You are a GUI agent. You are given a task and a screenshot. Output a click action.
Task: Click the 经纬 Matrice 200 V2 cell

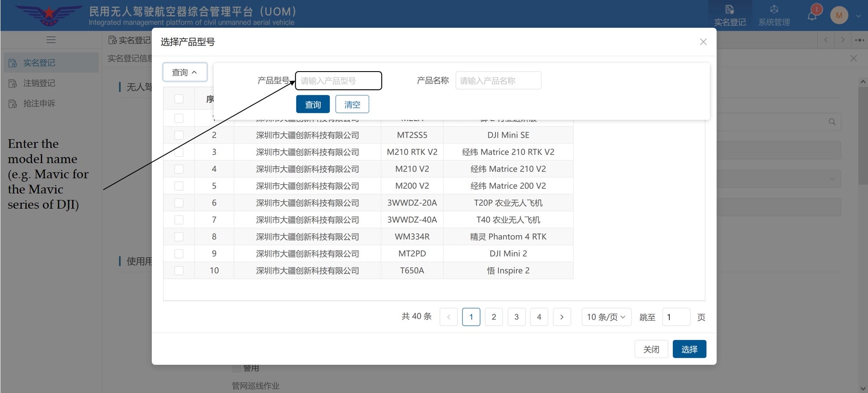[508, 186]
